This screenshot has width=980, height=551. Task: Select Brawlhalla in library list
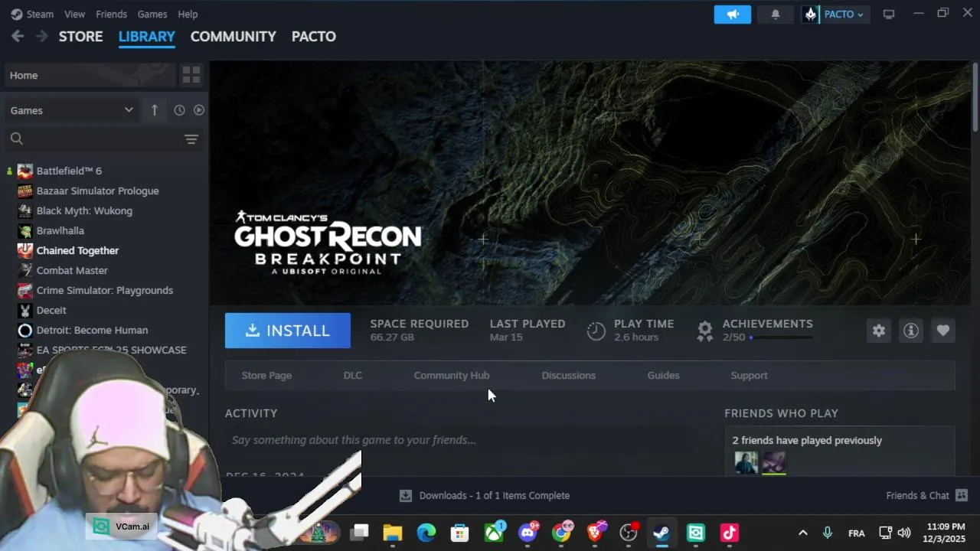coord(60,230)
